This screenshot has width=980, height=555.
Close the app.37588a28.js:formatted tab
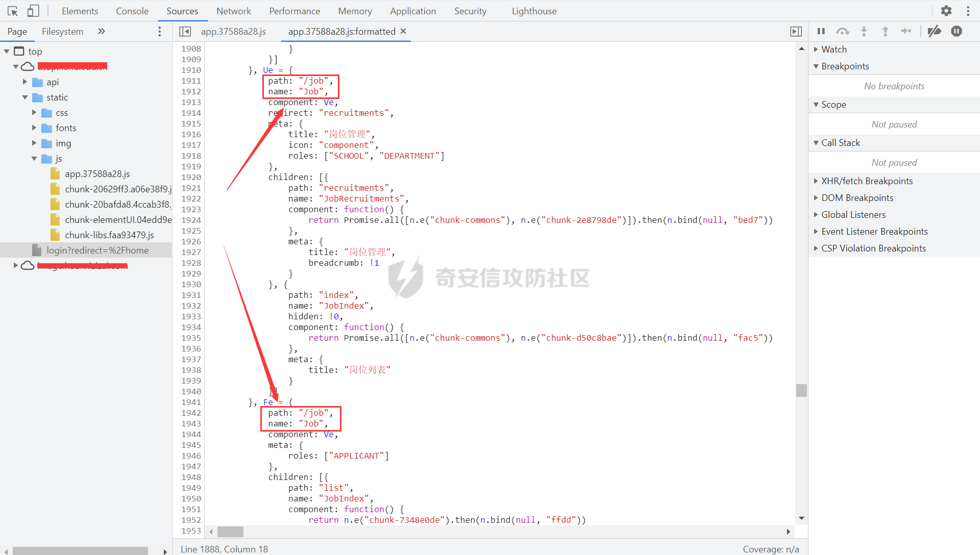[x=403, y=31]
